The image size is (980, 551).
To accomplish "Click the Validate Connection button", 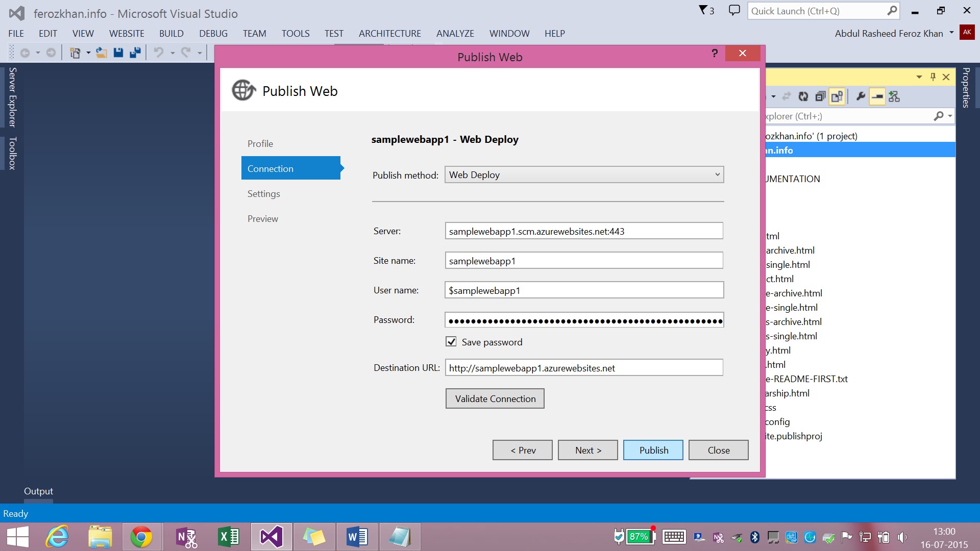I will 495,398.
